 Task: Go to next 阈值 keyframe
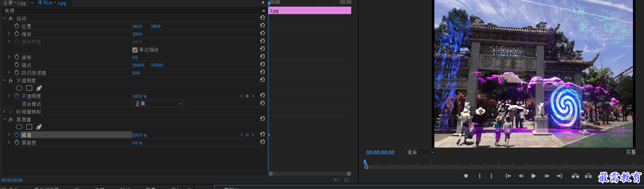(x=253, y=135)
